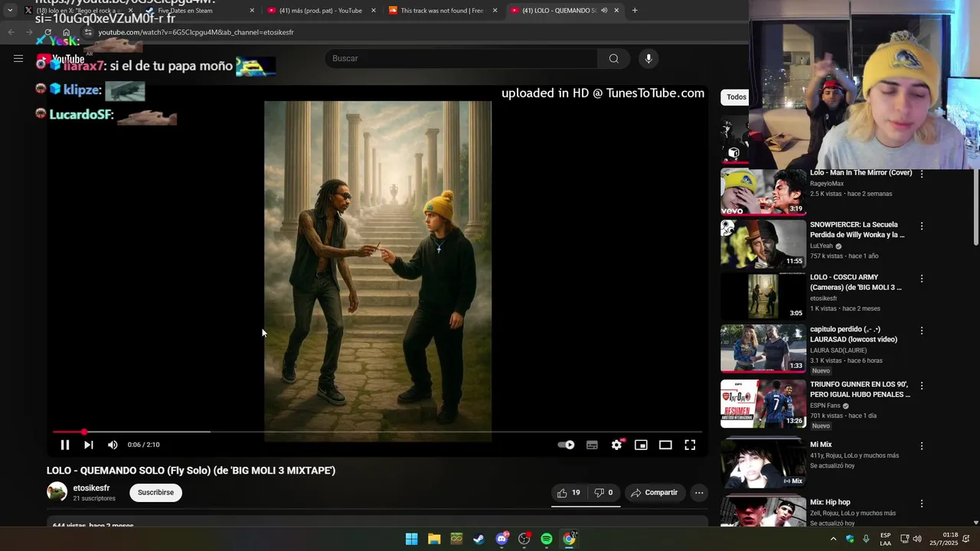Viewport: 980px width, 551px height.
Task: Open File Explorer from taskbar
Action: click(434, 539)
